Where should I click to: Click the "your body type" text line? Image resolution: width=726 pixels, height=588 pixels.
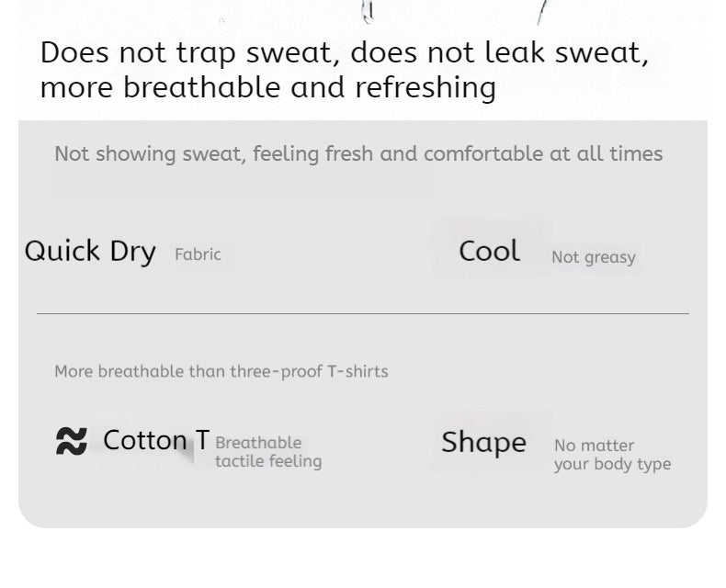[x=612, y=464]
